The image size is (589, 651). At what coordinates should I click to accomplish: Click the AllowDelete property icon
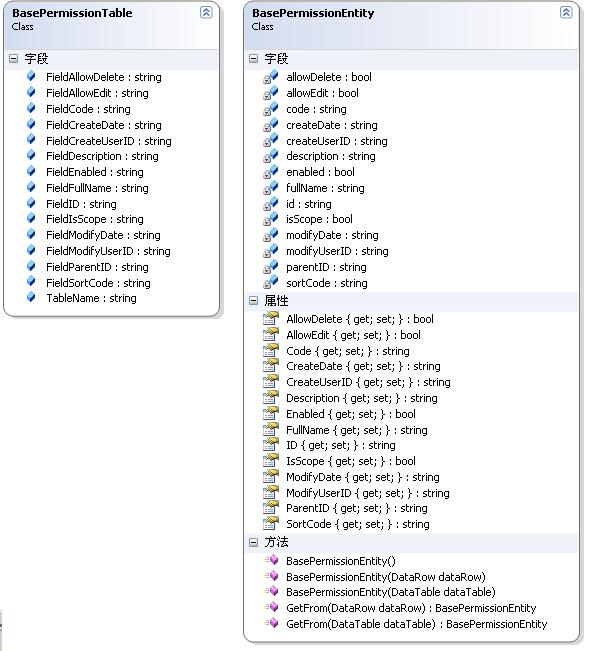[271, 319]
